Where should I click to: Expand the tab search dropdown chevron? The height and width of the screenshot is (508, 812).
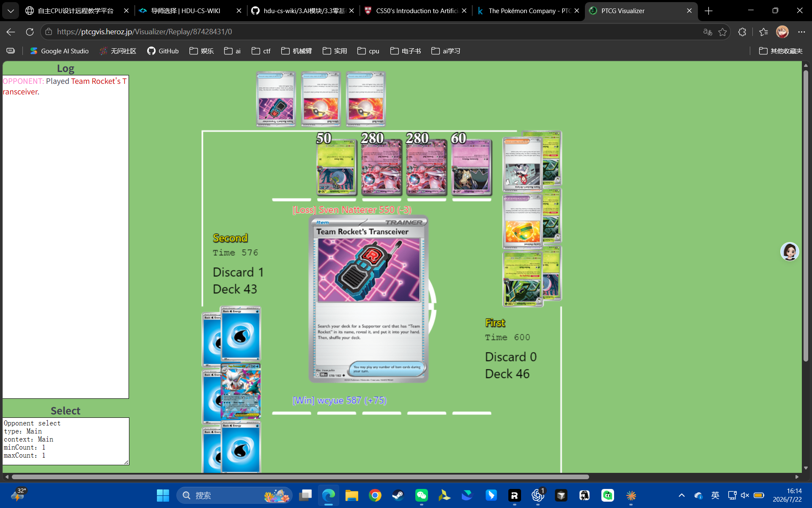(x=11, y=11)
